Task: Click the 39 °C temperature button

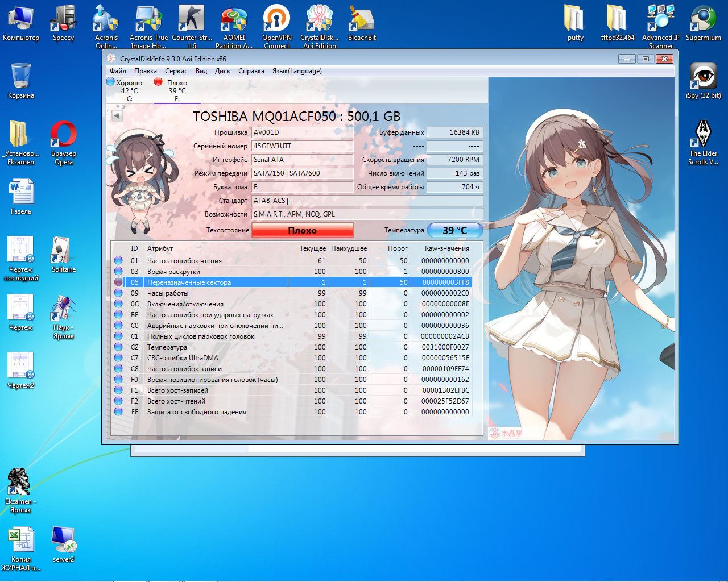Action: [x=455, y=230]
